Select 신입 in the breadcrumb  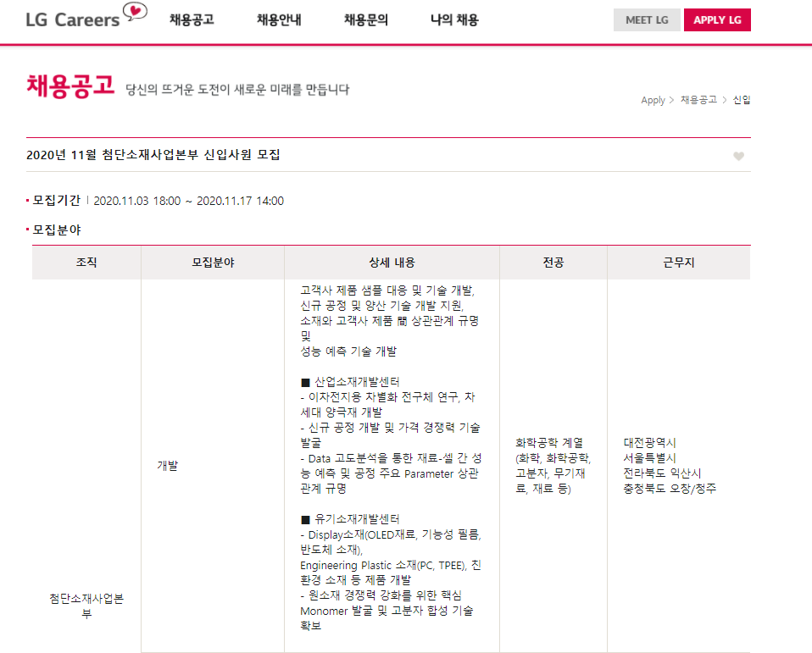742,99
